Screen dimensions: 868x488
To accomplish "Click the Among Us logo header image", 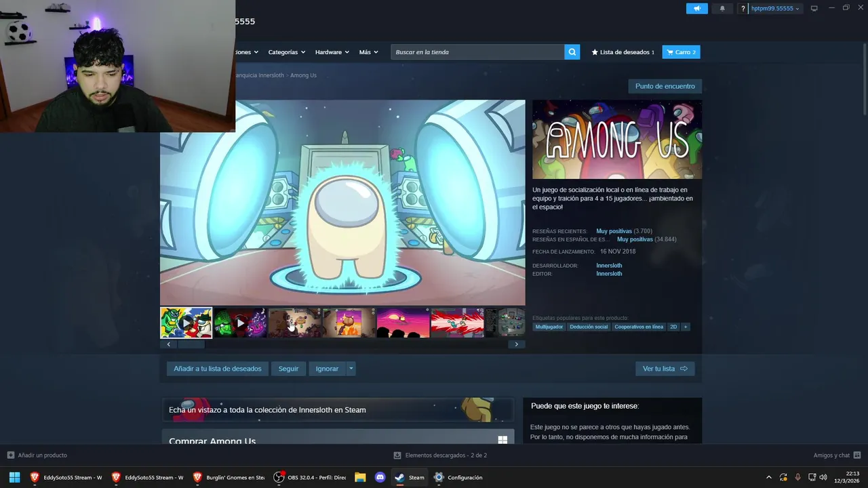I will point(617,140).
